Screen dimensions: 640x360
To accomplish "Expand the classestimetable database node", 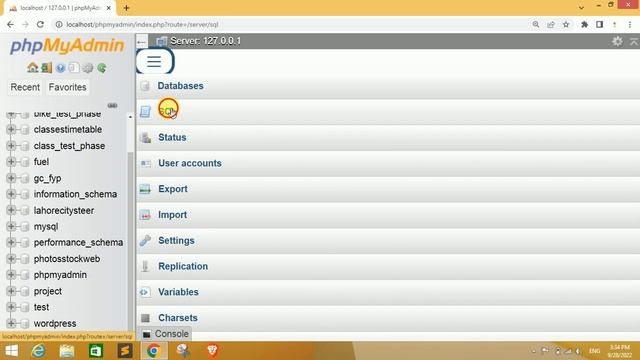I will pyautogui.click(x=11, y=129).
